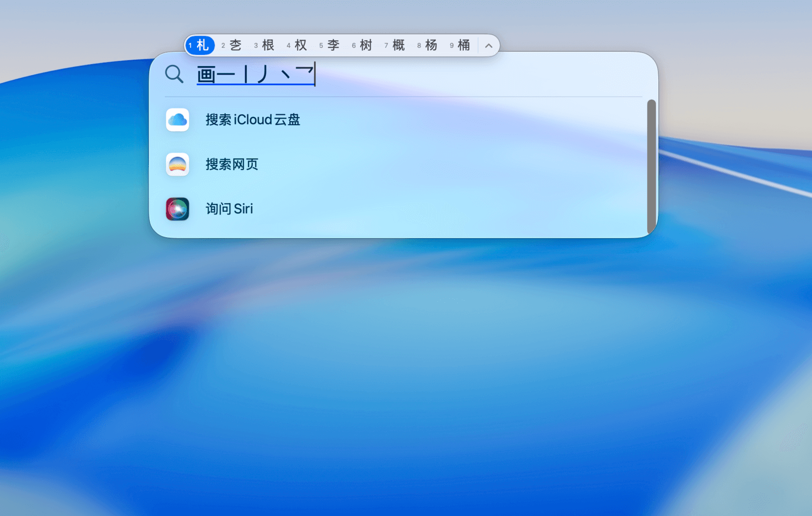Pick candidate 6 树
The image size is (812, 516).
363,45
